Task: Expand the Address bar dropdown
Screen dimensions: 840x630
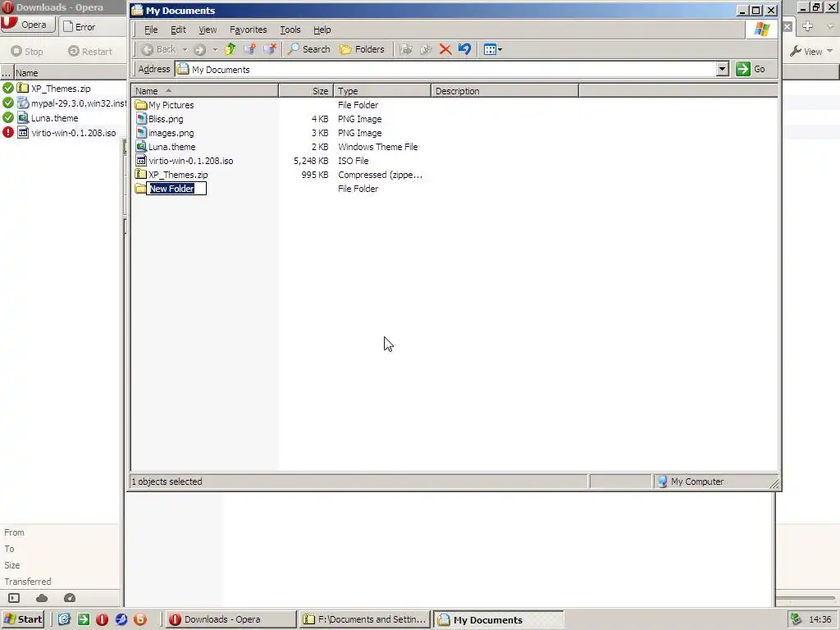Action: click(722, 69)
